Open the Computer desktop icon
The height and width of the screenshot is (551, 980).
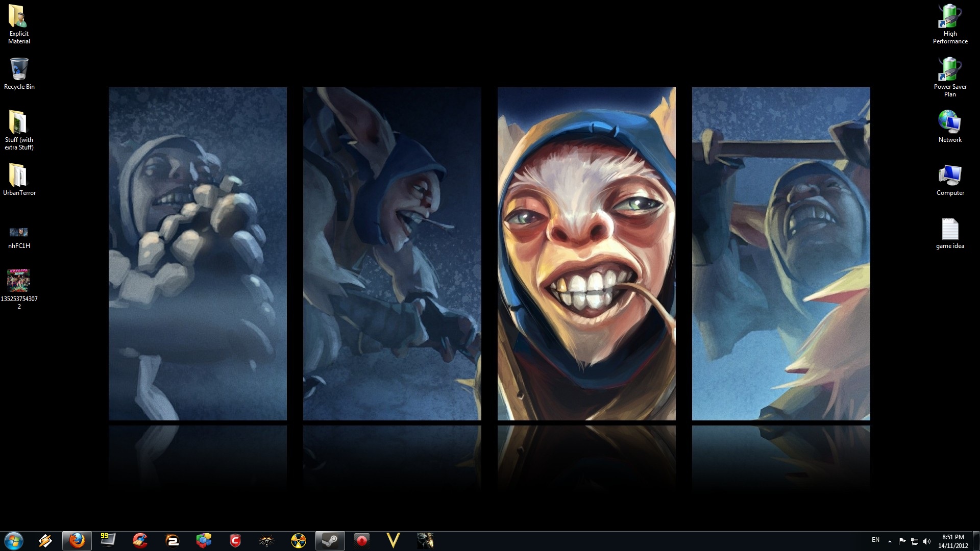[x=950, y=180]
